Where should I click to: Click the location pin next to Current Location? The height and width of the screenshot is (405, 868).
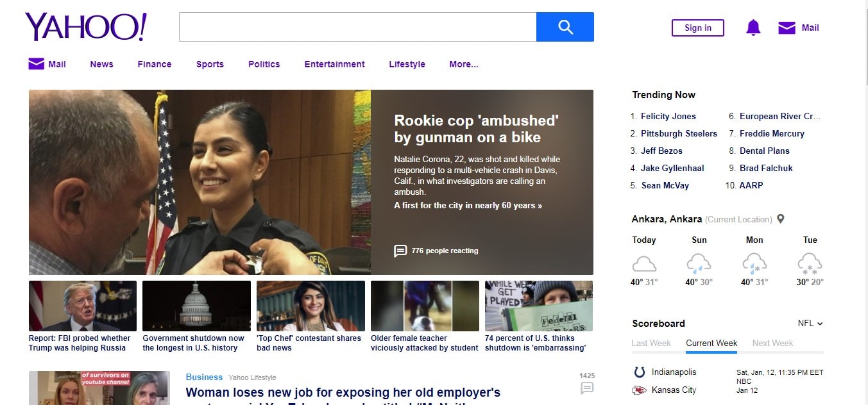(781, 219)
